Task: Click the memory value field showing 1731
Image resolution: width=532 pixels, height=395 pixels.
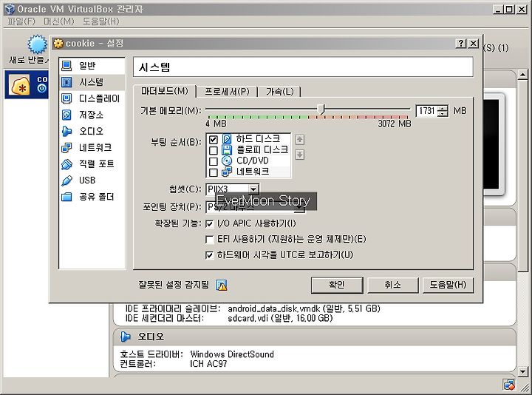Action: (427, 111)
